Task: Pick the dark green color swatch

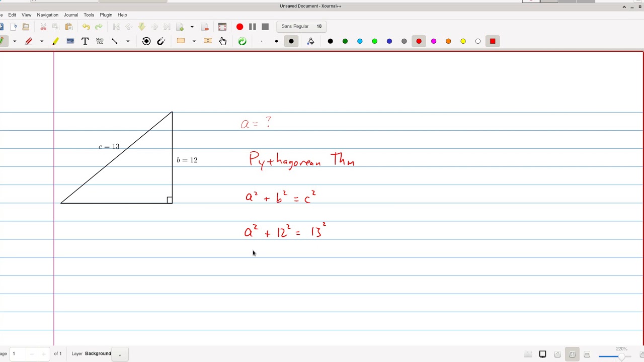Action: [345, 41]
